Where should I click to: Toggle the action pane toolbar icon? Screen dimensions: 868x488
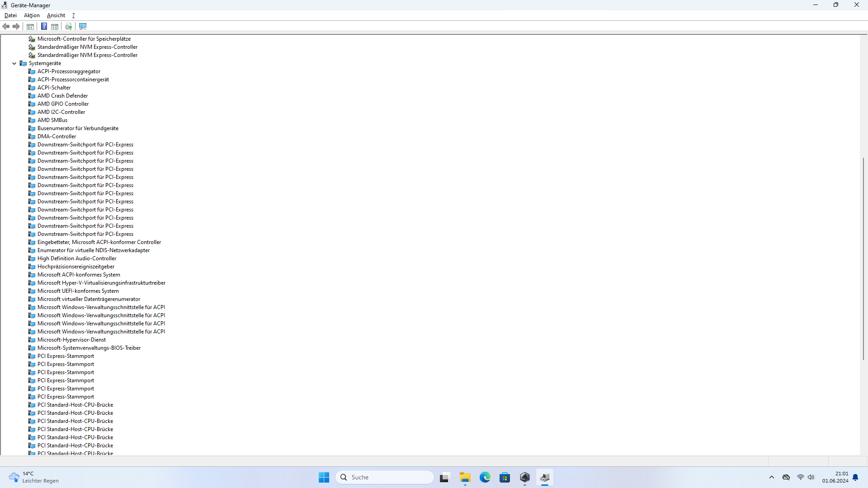[55, 27]
